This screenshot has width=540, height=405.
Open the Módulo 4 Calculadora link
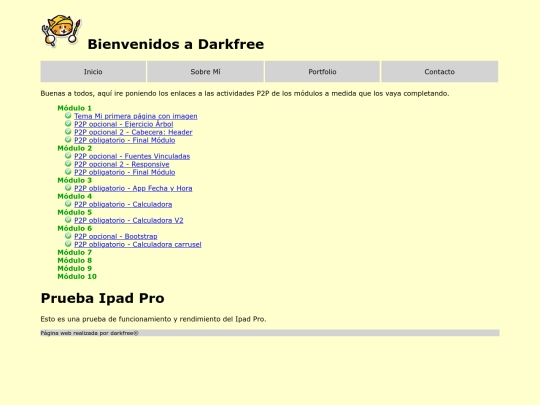coord(123,204)
